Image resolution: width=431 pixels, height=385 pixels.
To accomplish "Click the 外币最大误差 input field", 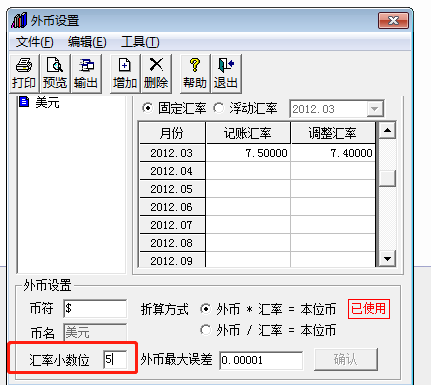I will pyautogui.click(x=261, y=360).
